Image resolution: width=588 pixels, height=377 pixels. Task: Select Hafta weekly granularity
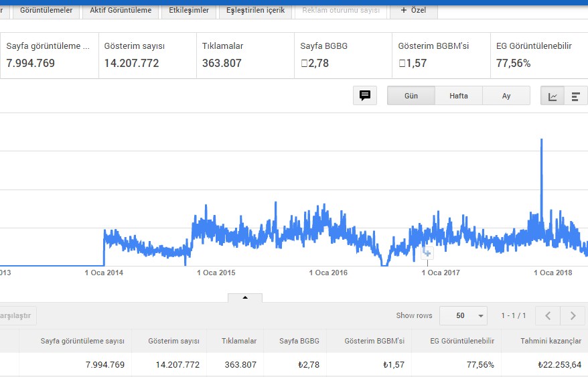click(x=459, y=96)
